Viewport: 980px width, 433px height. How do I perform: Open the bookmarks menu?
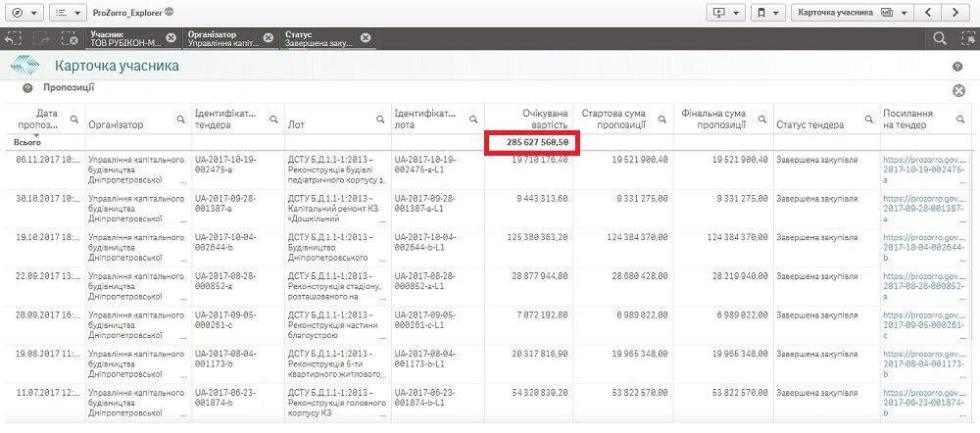coord(764,13)
